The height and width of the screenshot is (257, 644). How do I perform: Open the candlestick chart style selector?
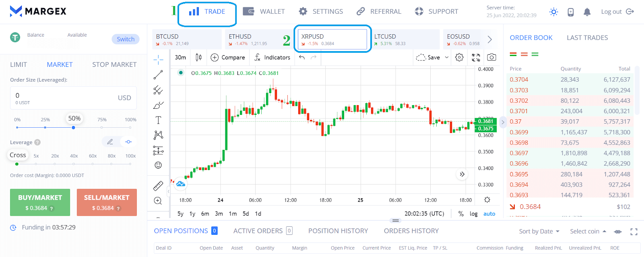coord(198,57)
